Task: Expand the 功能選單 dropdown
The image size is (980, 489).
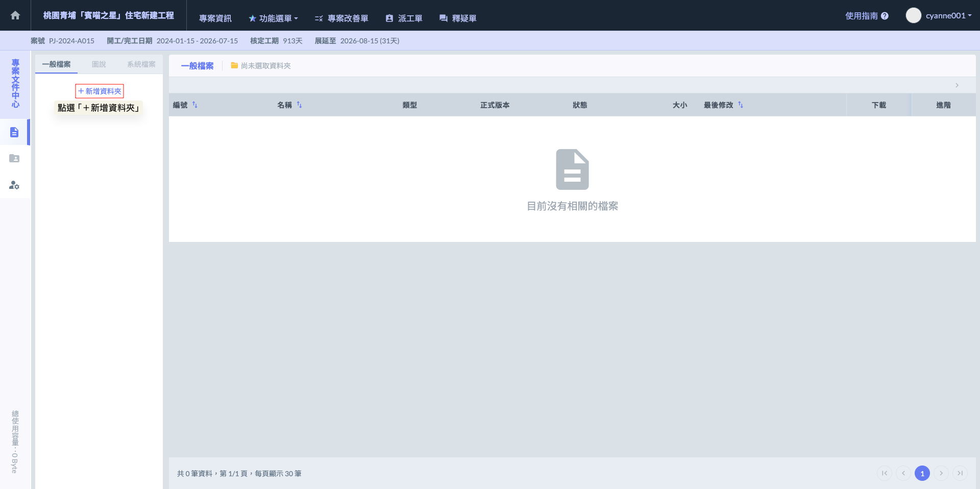Action: [x=273, y=18]
